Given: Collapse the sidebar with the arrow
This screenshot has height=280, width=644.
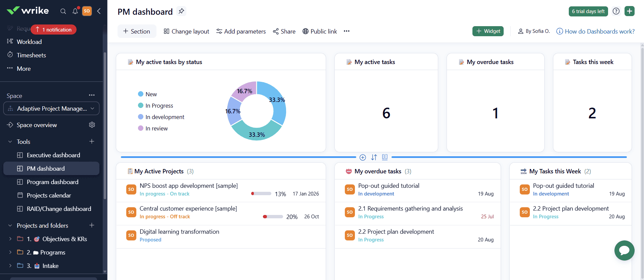Looking at the screenshot, I should click(99, 11).
